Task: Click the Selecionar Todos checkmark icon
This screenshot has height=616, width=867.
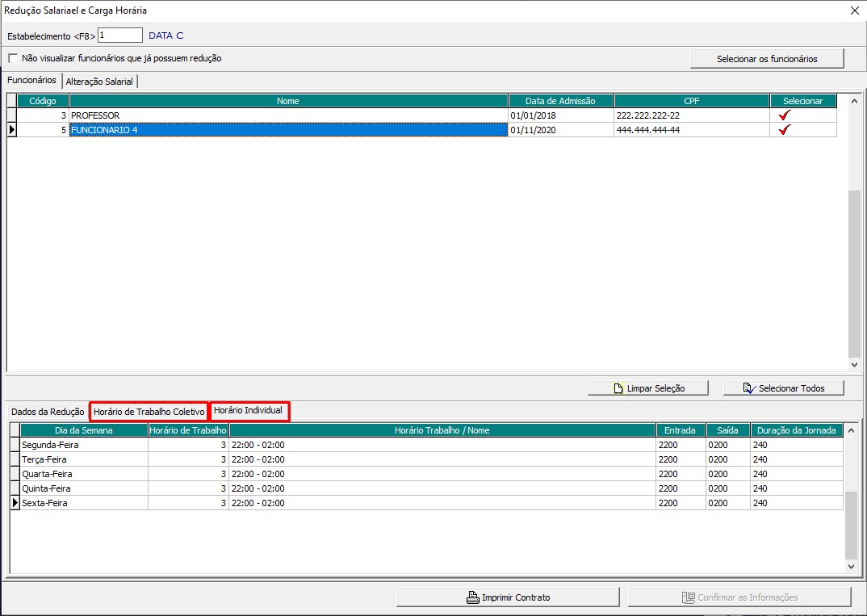Action: point(749,388)
